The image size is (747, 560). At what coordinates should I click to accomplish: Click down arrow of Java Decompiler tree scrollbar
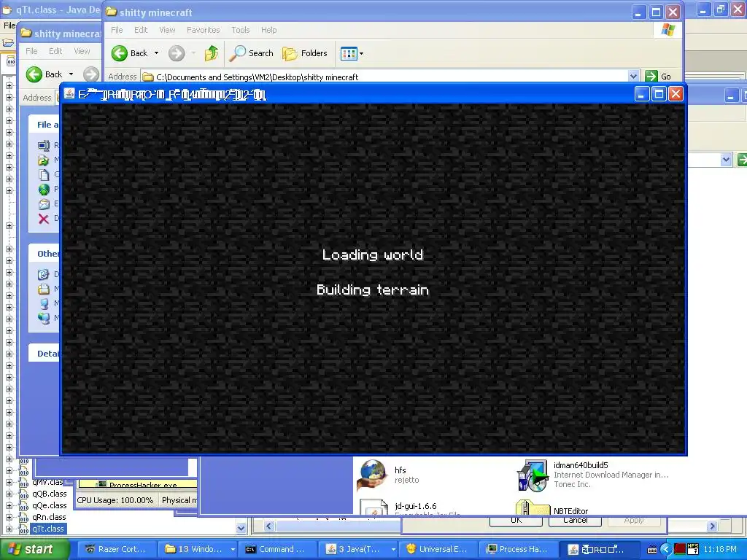tap(241, 528)
